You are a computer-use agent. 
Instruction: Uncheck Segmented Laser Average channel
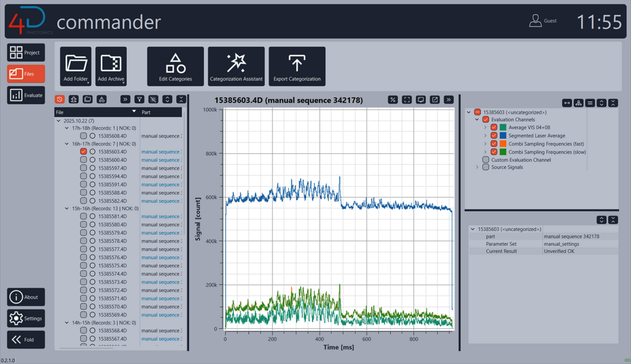click(494, 135)
